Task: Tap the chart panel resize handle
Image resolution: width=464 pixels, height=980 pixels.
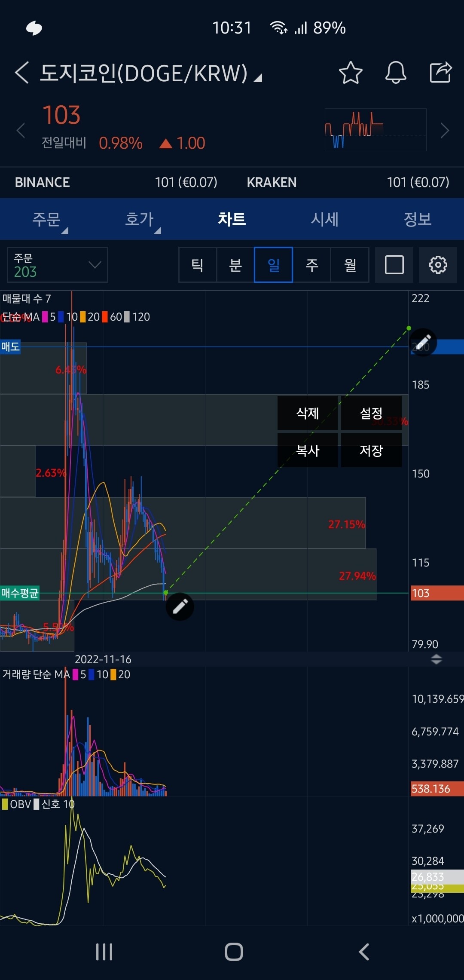Action: [x=437, y=659]
